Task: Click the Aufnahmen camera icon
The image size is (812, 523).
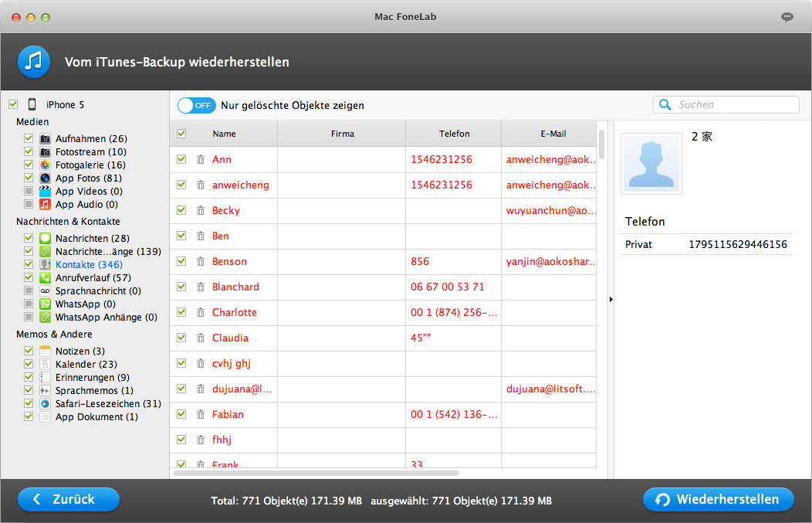Action: [45, 138]
